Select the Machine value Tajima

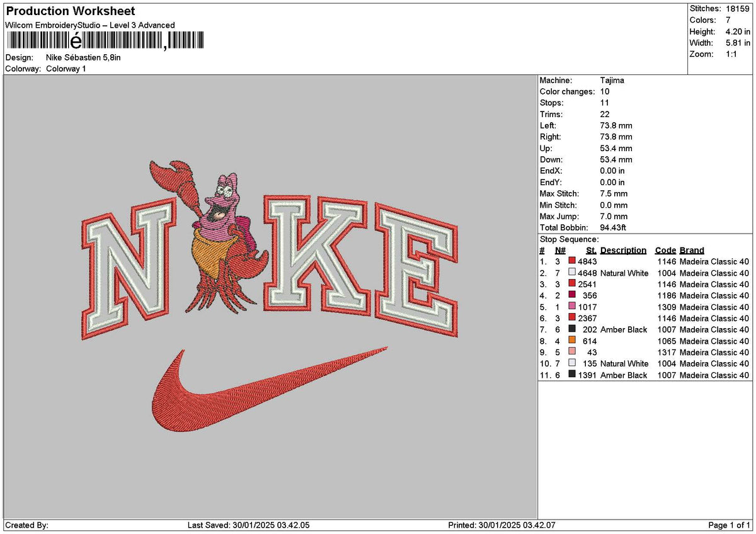point(612,81)
